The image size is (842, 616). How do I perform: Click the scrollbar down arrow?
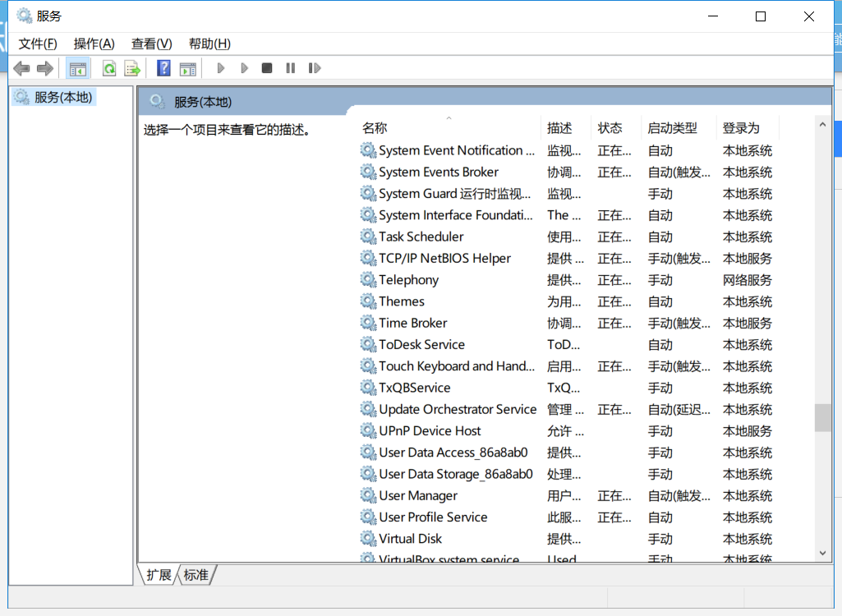pyautogui.click(x=822, y=553)
